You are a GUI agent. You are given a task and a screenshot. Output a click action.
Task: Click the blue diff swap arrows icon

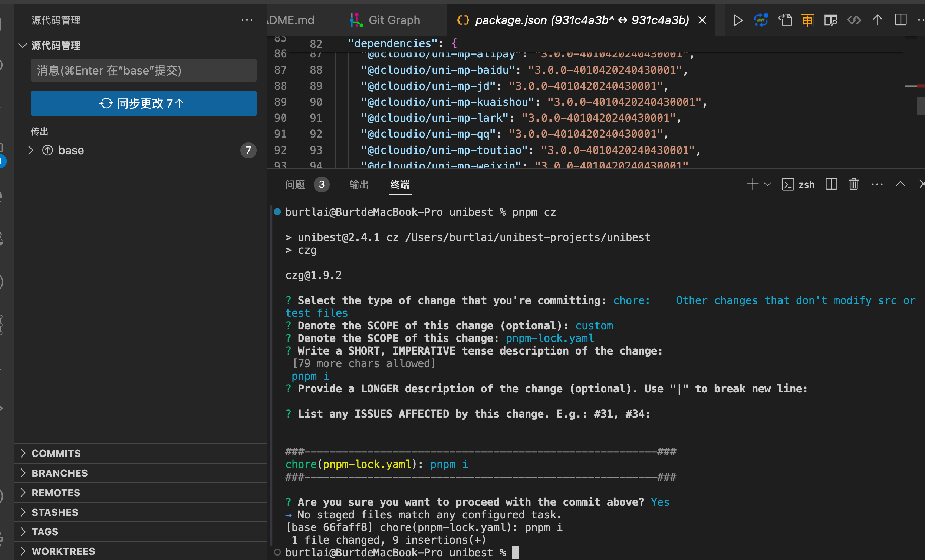[761, 20]
